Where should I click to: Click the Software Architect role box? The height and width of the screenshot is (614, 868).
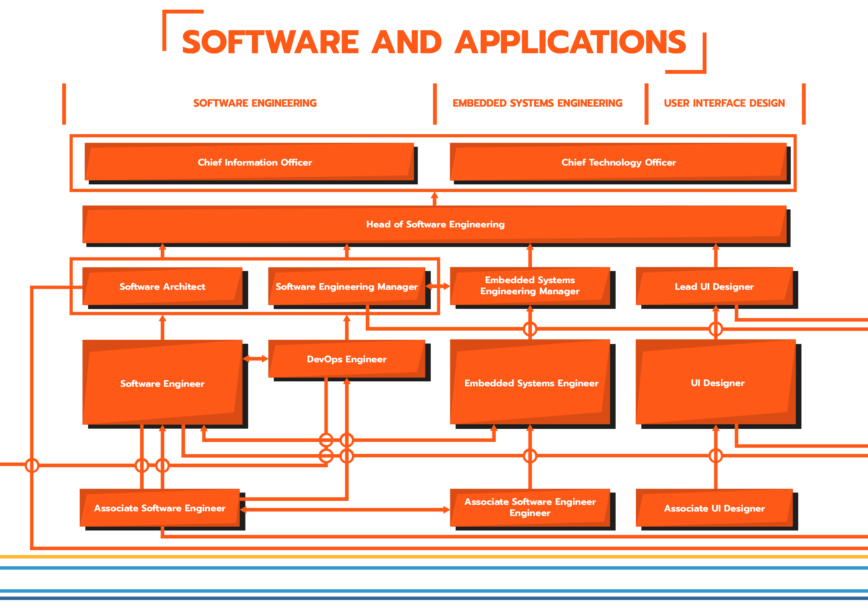(x=162, y=286)
